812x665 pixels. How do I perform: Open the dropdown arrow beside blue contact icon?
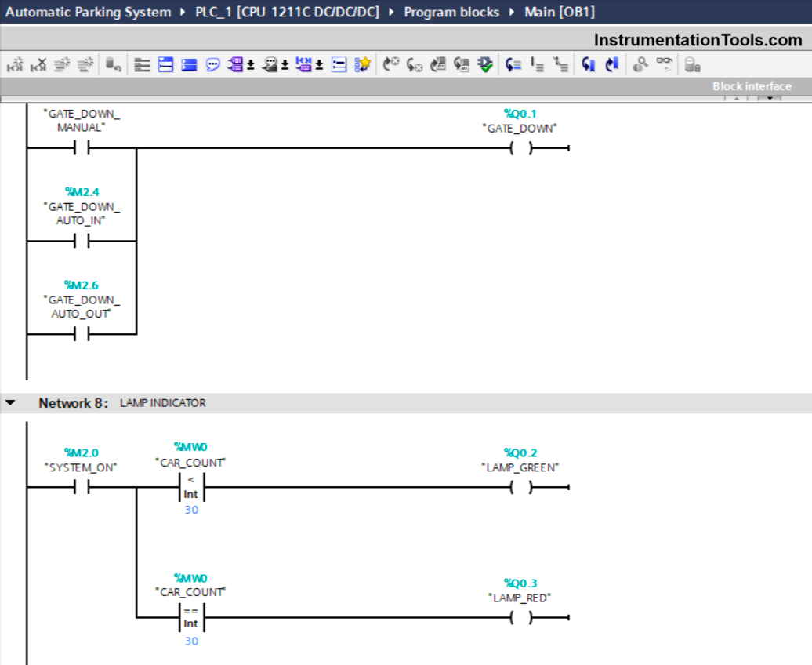pos(320,65)
